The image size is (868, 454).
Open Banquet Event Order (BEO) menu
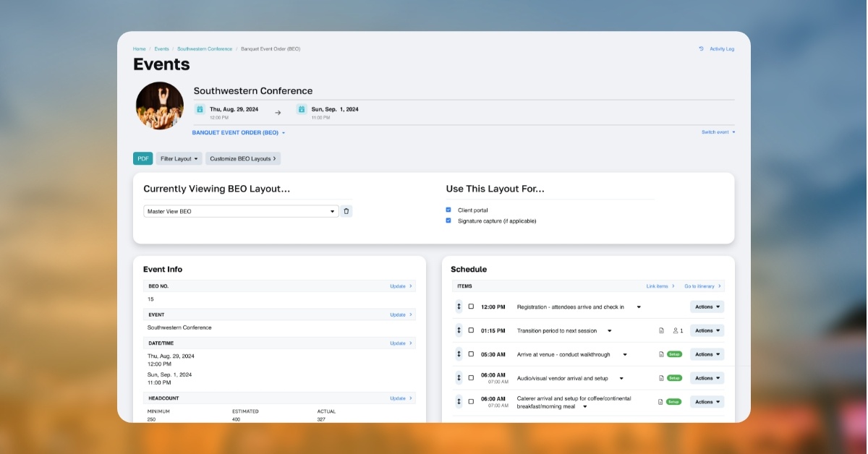coord(239,133)
